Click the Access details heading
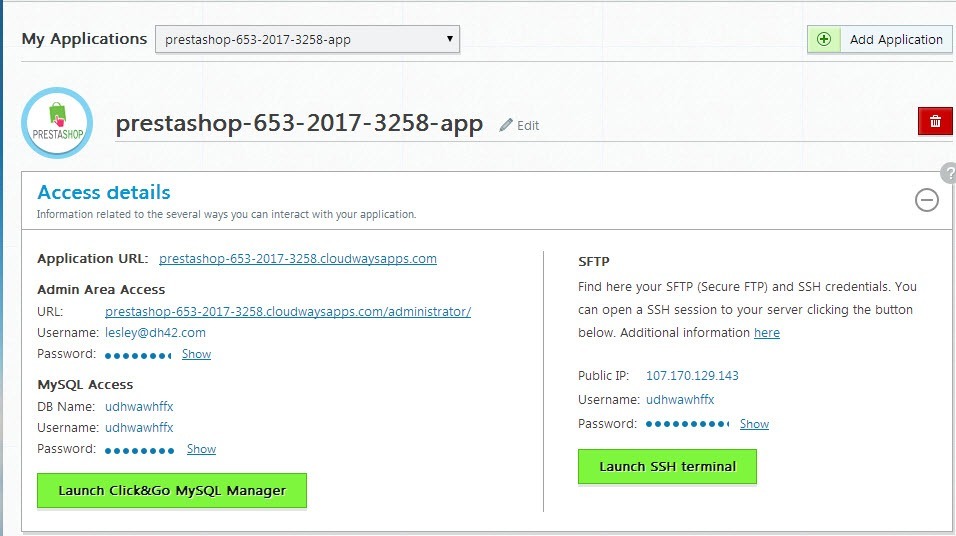This screenshot has width=956, height=536. pyautogui.click(x=104, y=193)
